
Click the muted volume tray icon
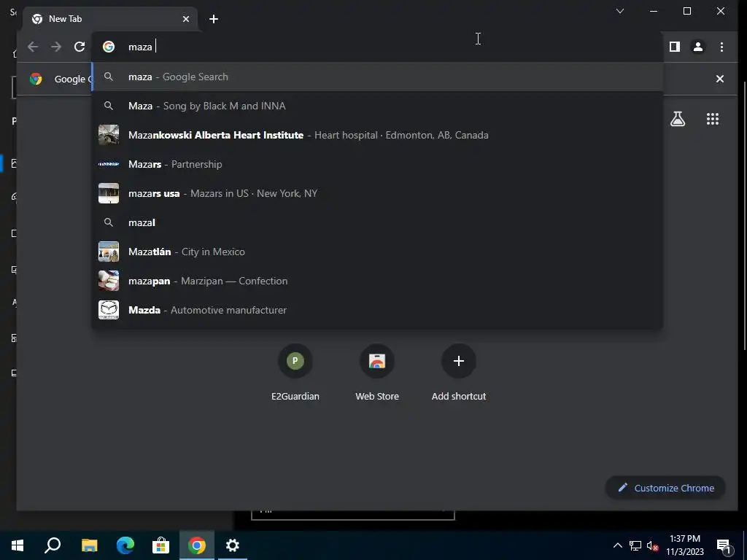point(652,545)
